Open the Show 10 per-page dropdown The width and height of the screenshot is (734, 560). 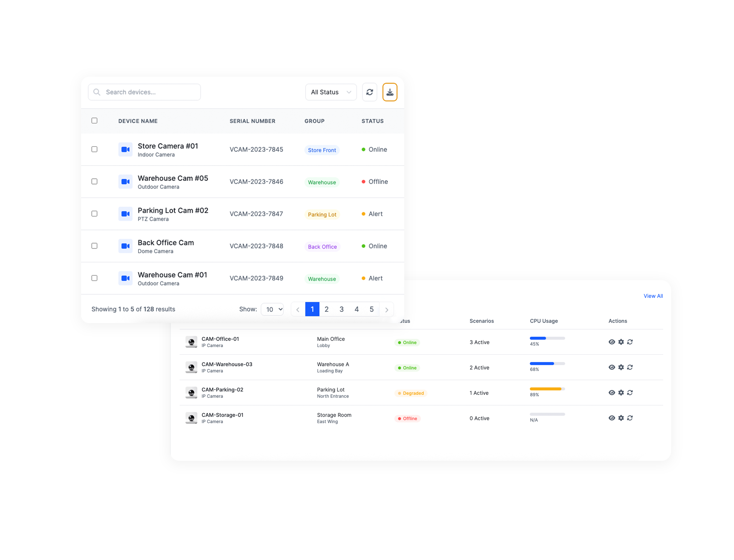[272, 309]
